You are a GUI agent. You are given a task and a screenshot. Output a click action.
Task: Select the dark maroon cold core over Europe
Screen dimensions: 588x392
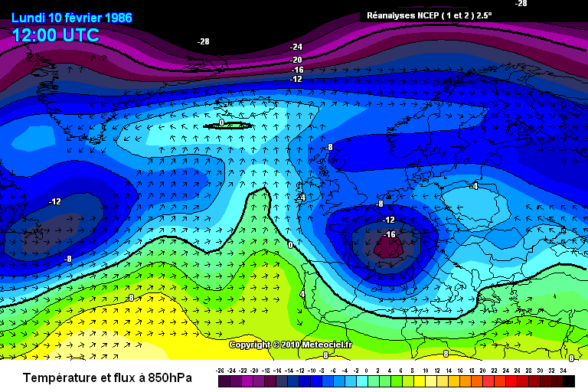(389, 248)
